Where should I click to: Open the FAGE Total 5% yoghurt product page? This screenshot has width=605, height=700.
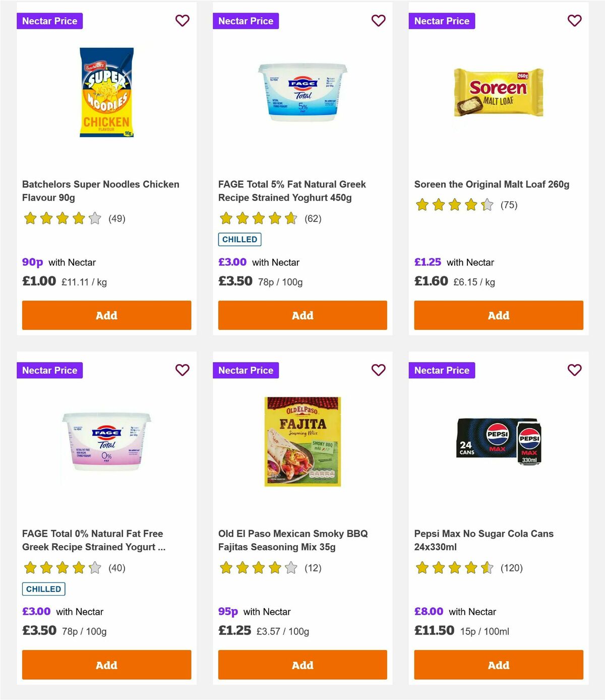pos(292,191)
